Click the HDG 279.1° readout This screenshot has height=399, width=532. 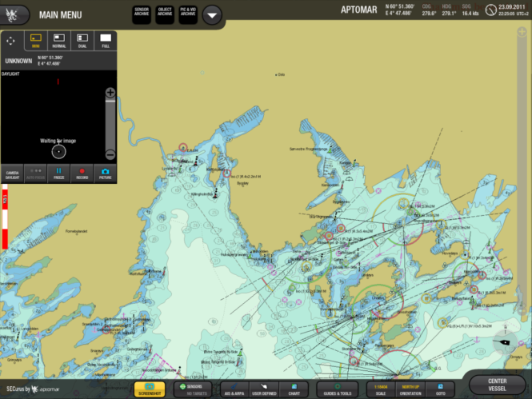(x=449, y=10)
